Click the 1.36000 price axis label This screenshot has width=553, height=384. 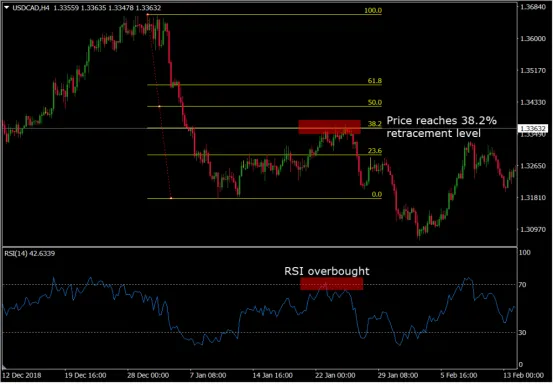[533, 38]
